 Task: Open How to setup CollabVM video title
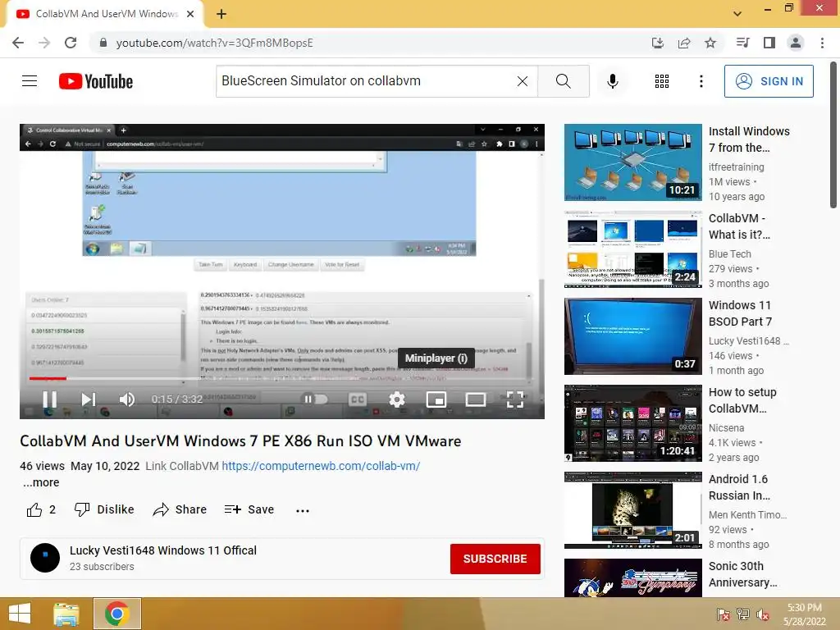coord(742,400)
